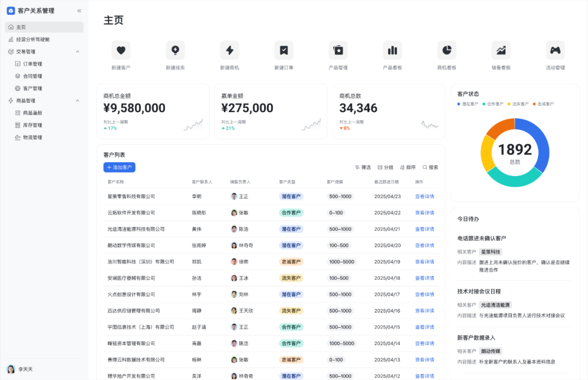588x380 pixels.
Task: Click the 销售看板 trend icon
Action: click(501, 50)
